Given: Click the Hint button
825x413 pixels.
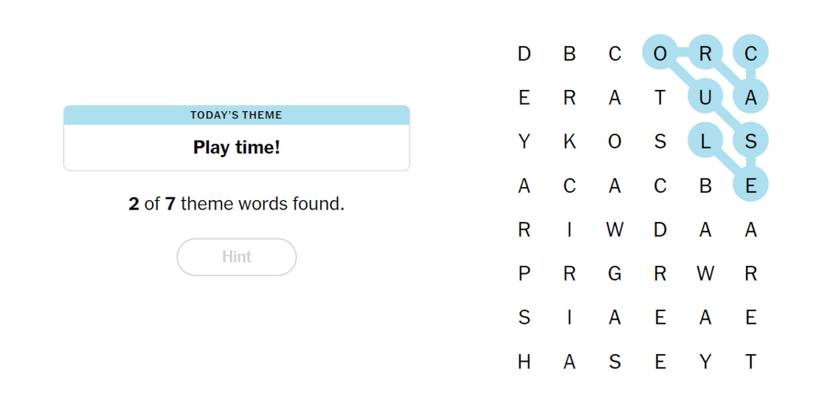Looking at the screenshot, I should click(x=236, y=257).
